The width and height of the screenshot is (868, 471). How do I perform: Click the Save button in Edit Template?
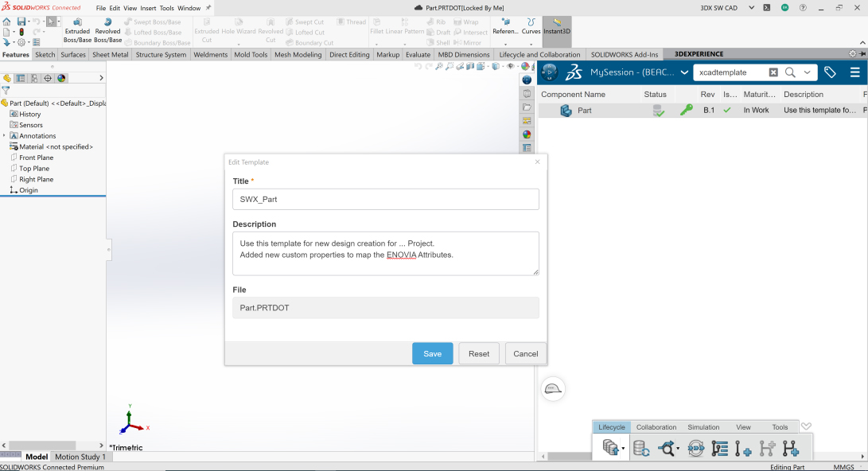[432, 354]
